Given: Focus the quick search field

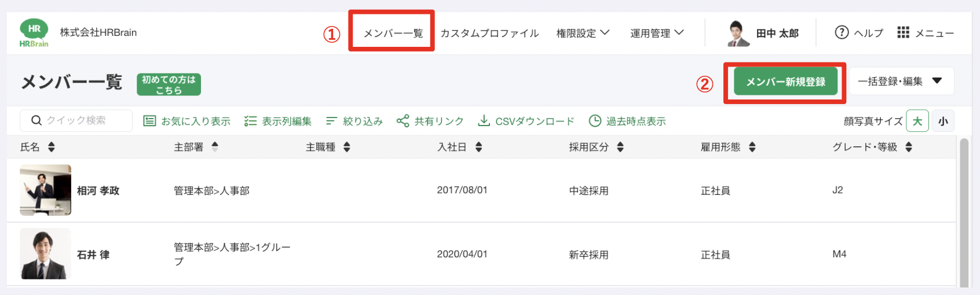Looking at the screenshot, I should coord(81,120).
